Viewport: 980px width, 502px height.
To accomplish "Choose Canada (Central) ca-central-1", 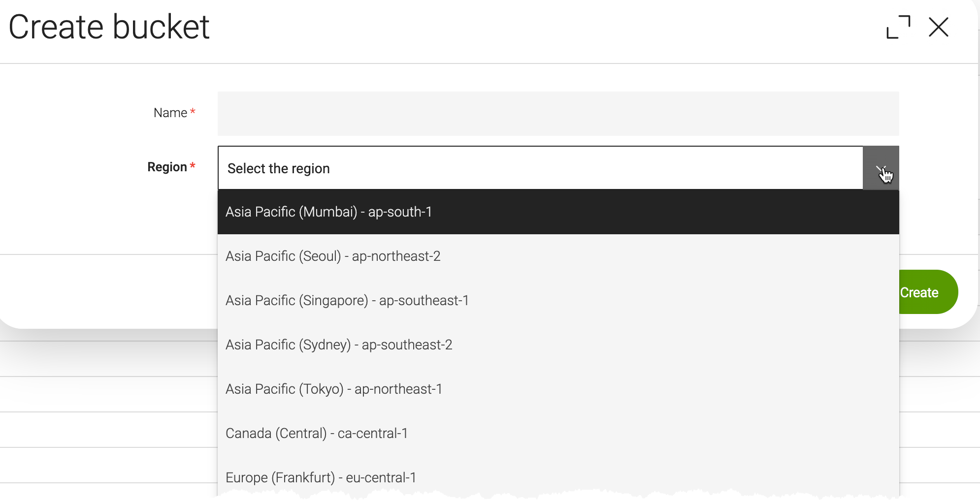I will 317,433.
